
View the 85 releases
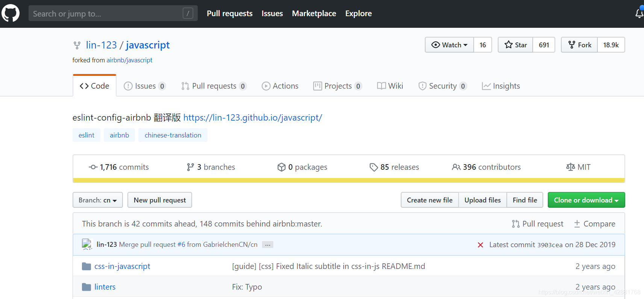[x=394, y=167]
